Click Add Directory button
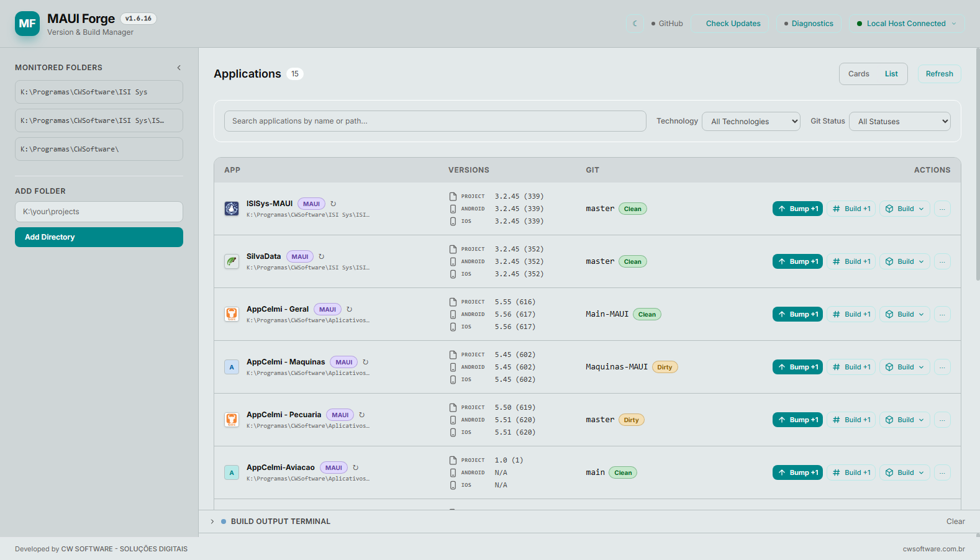 99,237
